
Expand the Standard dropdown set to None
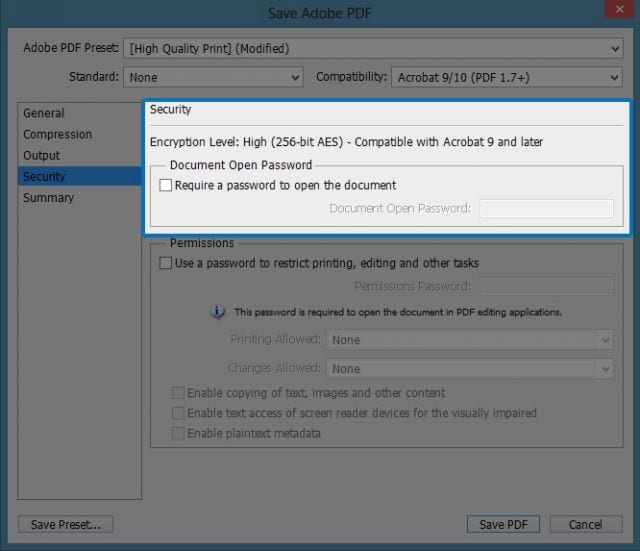pos(213,77)
